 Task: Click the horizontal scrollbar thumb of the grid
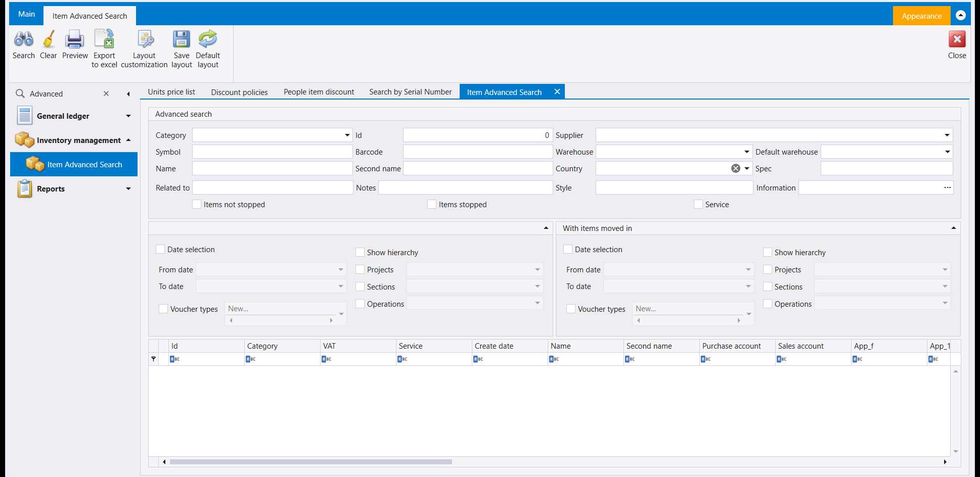coord(310,462)
